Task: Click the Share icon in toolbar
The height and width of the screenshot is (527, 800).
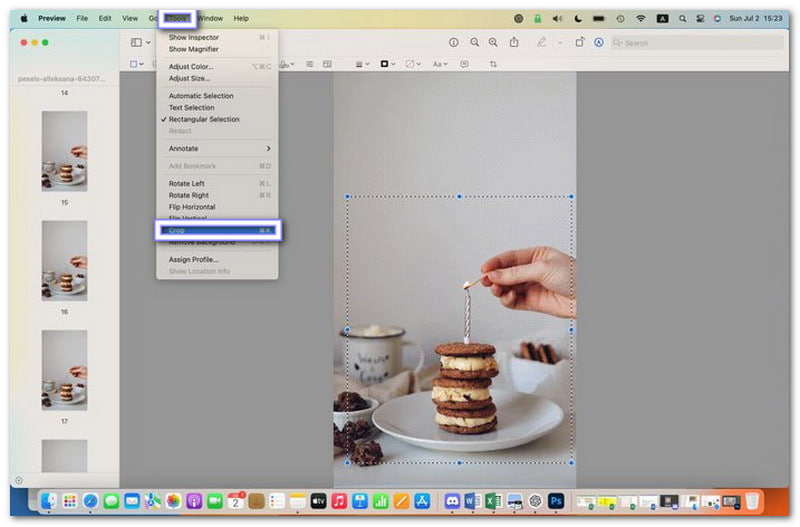Action: click(514, 42)
